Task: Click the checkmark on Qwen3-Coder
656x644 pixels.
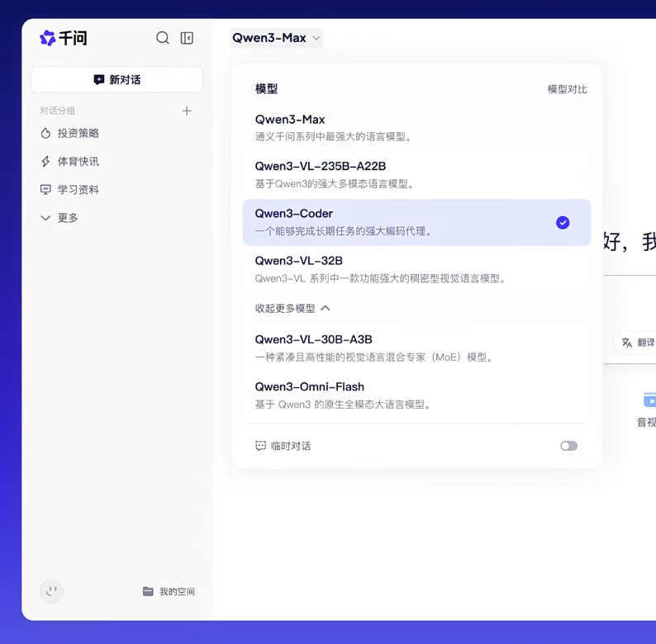Action: (x=563, y=222)
